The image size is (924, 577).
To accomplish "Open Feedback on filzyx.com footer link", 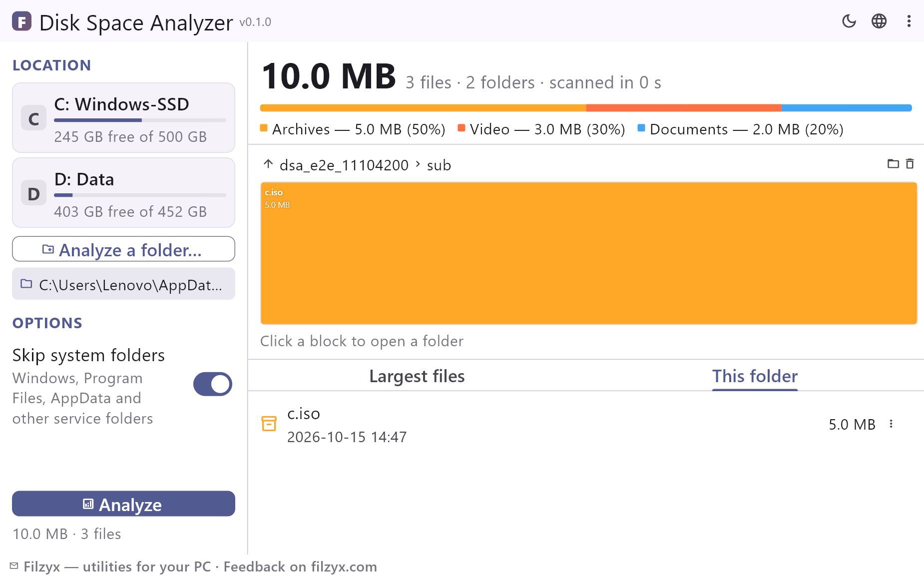I will (x=300, y=567).
